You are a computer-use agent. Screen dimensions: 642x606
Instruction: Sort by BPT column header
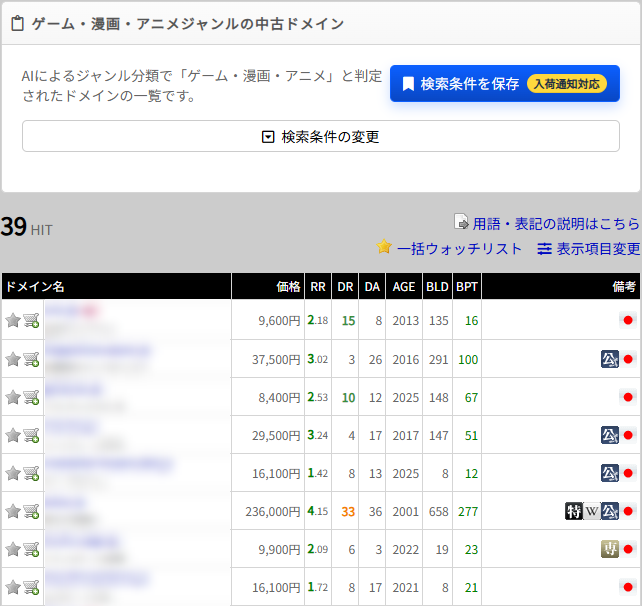(x=467, y=286)
